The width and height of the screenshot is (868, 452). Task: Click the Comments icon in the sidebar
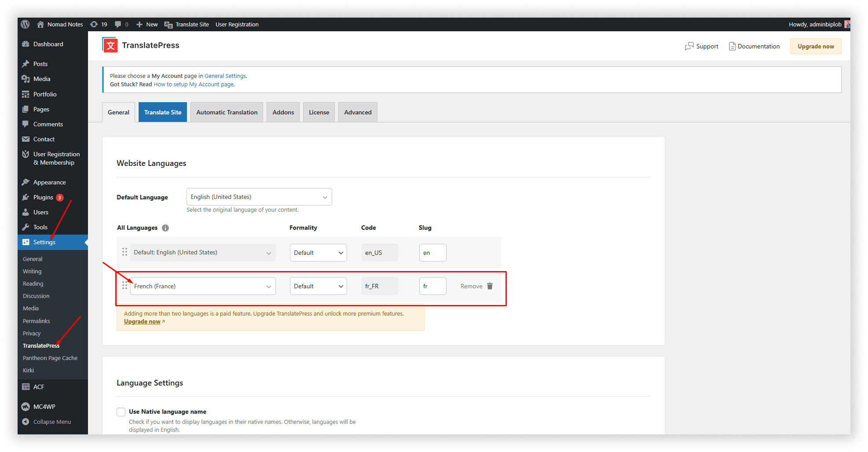click(x=26, y=124)
